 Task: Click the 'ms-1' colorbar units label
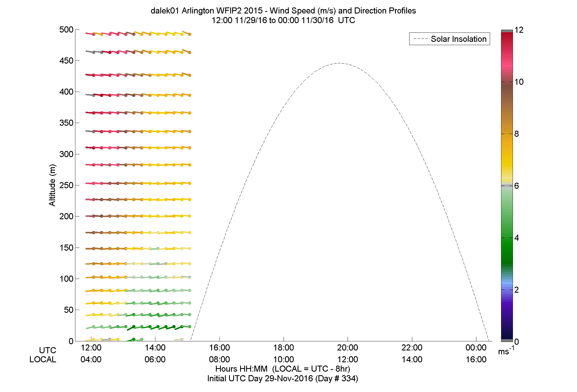[x=506, y=351]
